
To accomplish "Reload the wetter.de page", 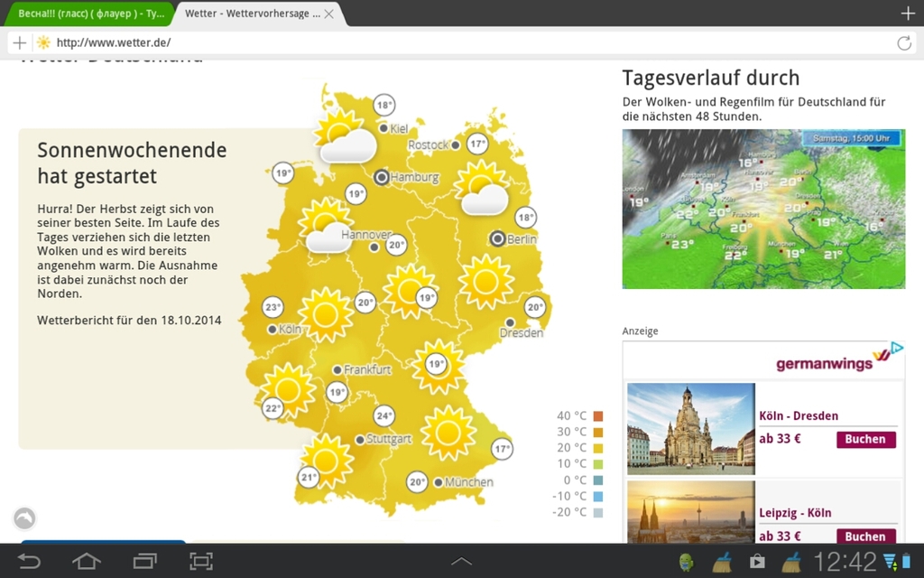I will 903,42.
